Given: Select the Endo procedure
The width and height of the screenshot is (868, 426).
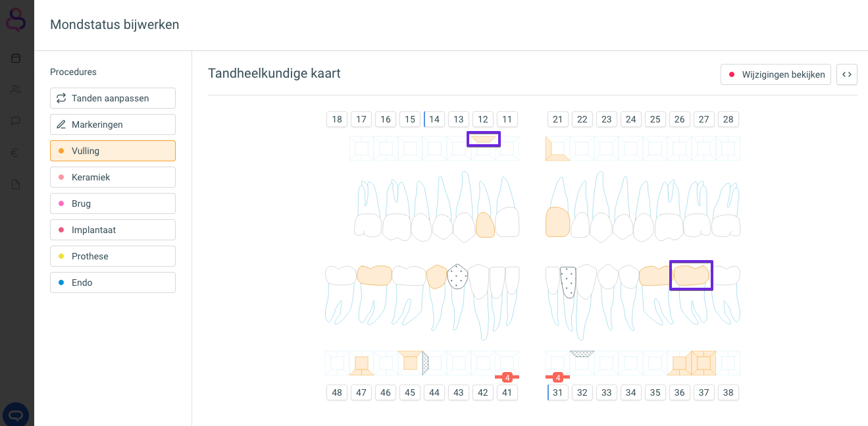Looking at the screenshot, I should tap(113, 282).
